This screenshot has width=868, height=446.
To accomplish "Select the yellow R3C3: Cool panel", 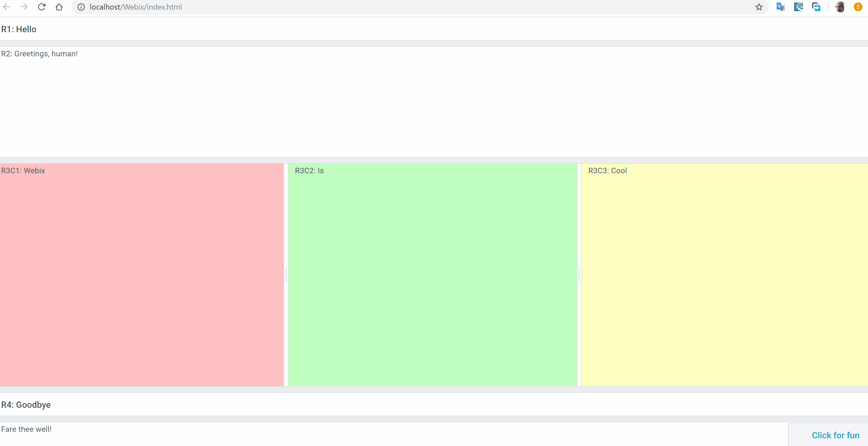I will pos(724,275).
